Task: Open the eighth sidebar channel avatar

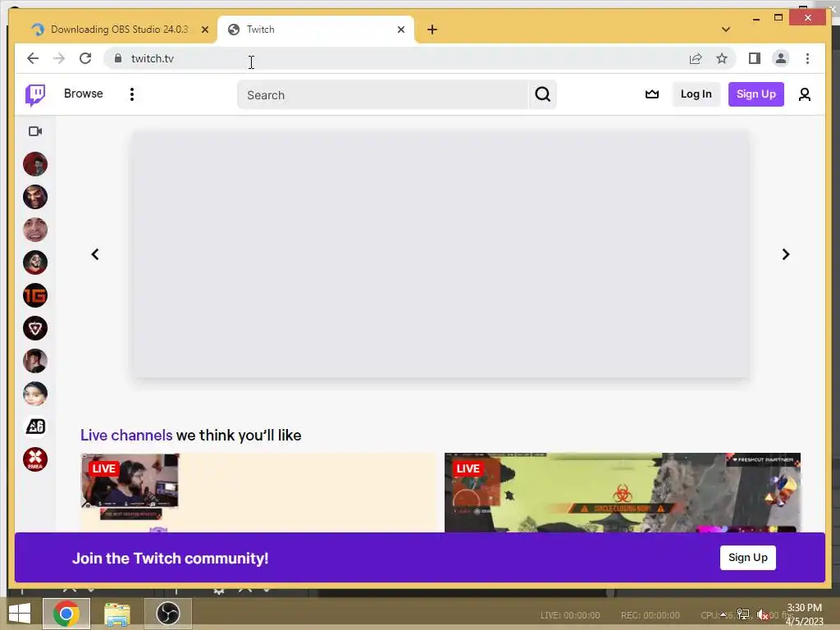Action: pos(35,394)
